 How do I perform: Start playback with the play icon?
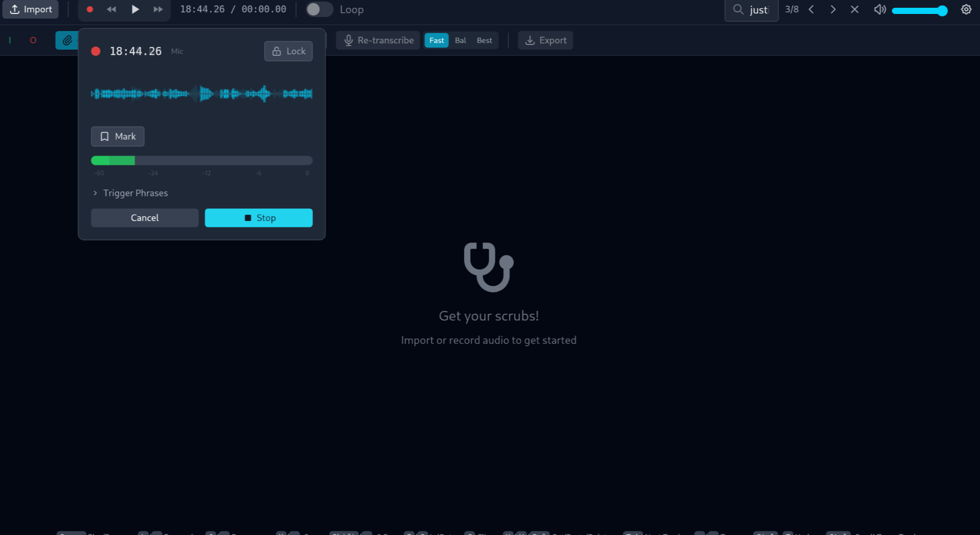click(x=135, y=9)
